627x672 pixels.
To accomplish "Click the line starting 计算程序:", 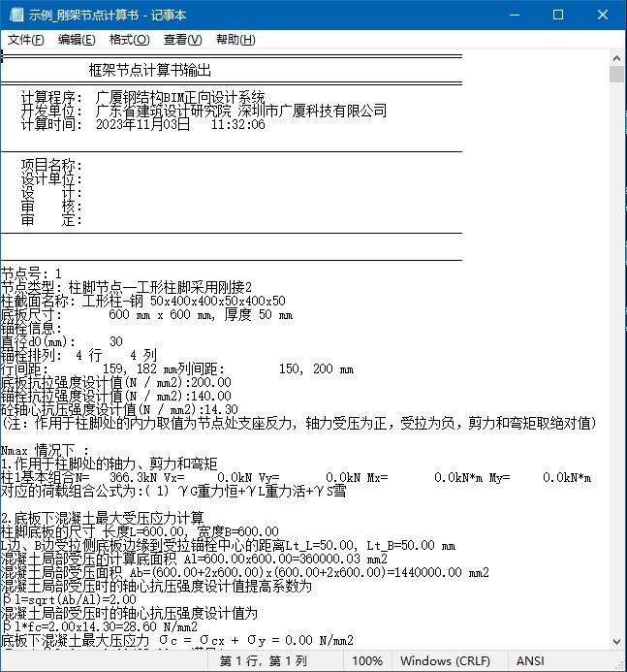I will (143, 97).
